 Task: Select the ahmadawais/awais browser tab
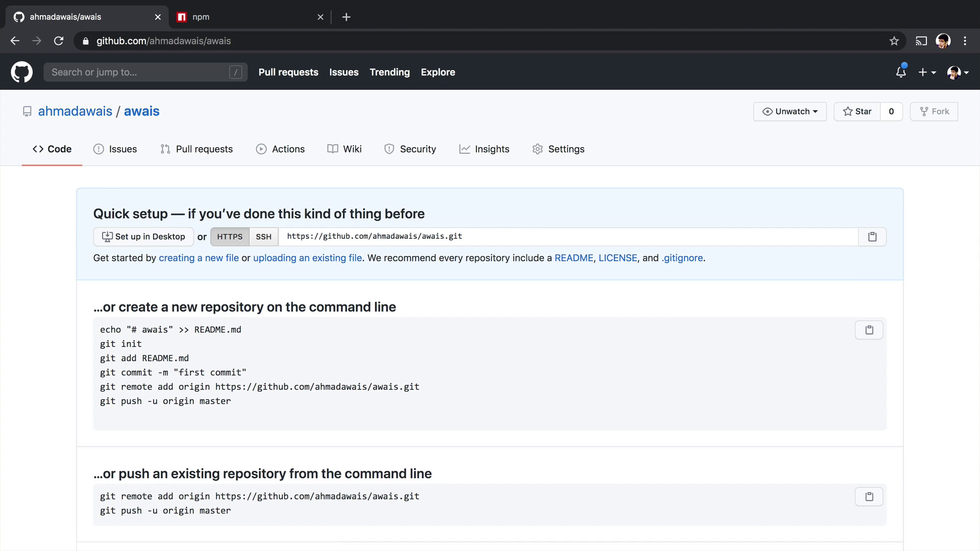(x=87, y=17)
